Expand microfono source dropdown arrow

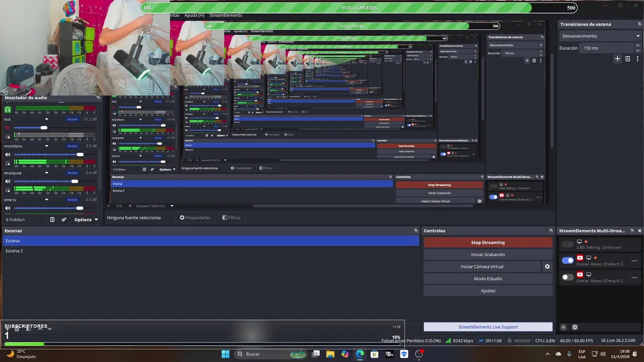(46, 146)
